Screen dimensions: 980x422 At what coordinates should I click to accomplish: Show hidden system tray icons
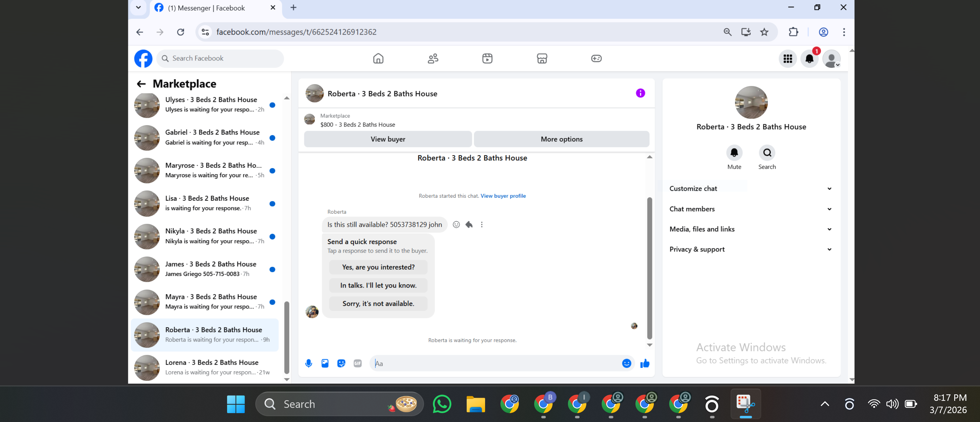tap(824, 404)
